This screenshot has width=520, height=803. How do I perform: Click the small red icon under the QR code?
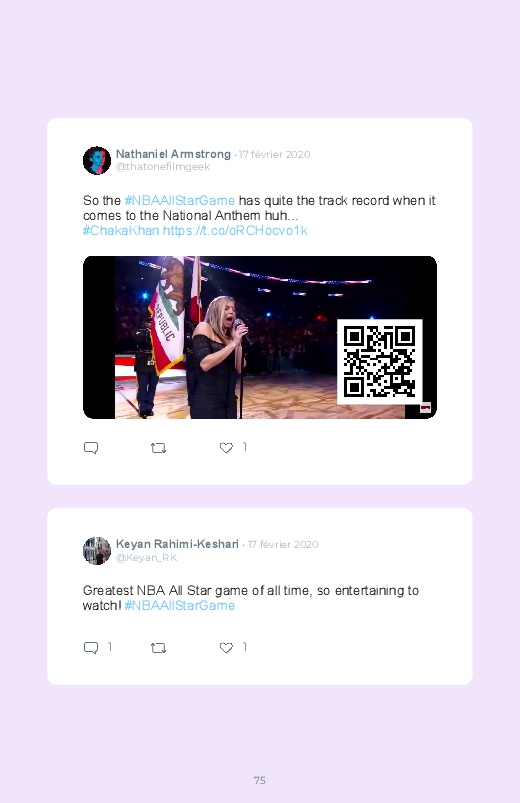(425, 408)
